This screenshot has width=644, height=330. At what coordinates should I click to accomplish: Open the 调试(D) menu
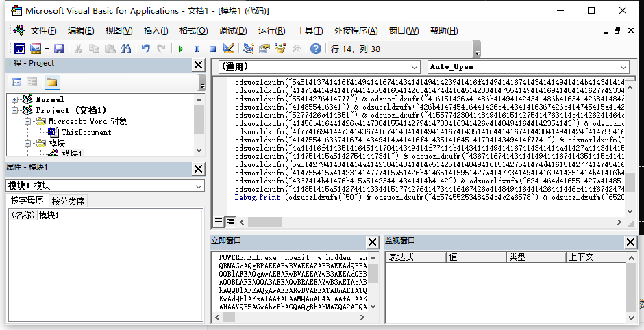233,31
